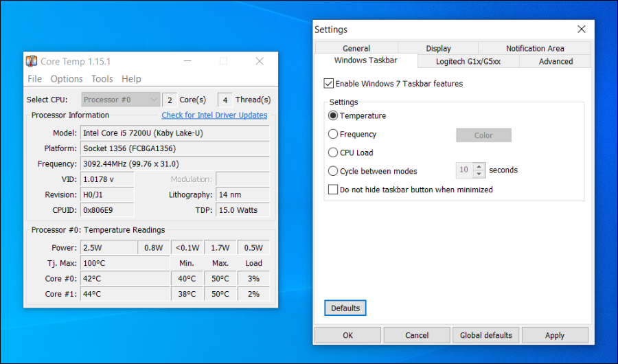Select the CPU Load radio button
The height and width of the screenshot is (364, 618).
pyautogui.click(x=333, y=152)
